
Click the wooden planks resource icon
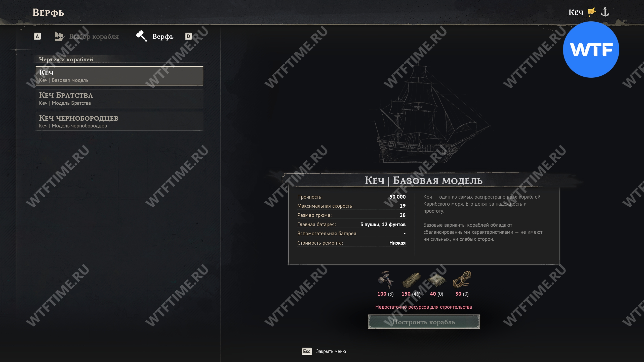[411, 280]
